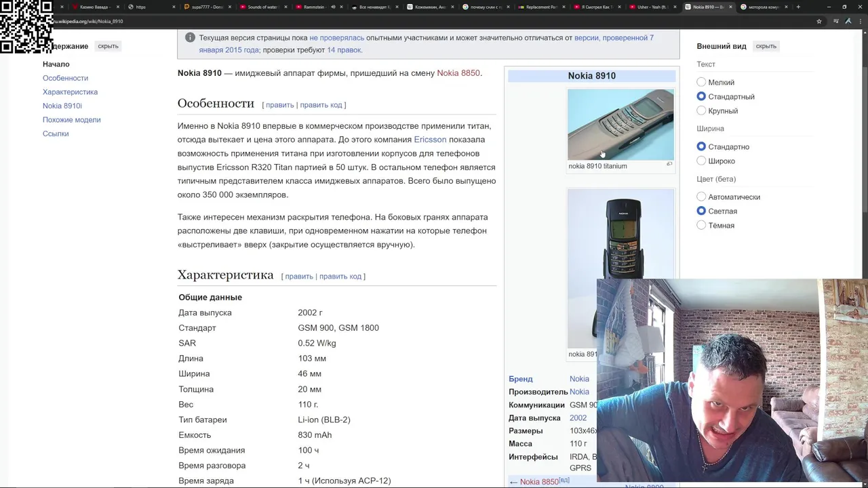This screenshot has width=868, height=488.
Task: Click the GSM 900, GSM 1800 standard value
Action: tap(338, 328)
